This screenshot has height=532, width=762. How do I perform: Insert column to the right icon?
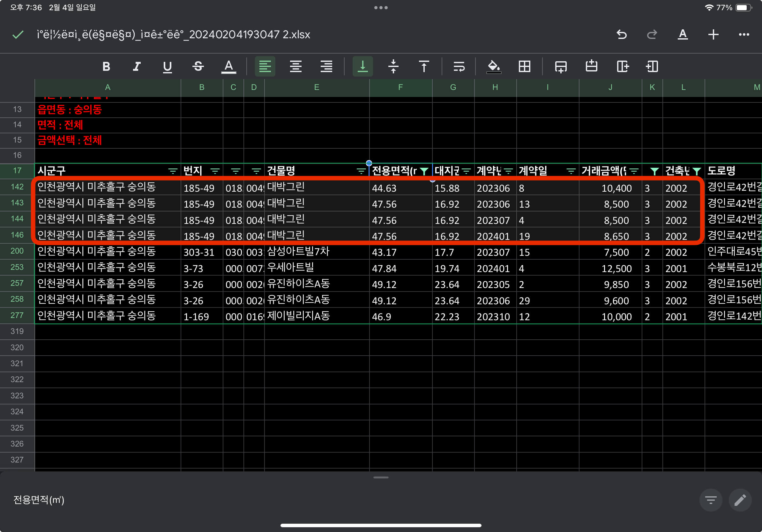(622, 67)
